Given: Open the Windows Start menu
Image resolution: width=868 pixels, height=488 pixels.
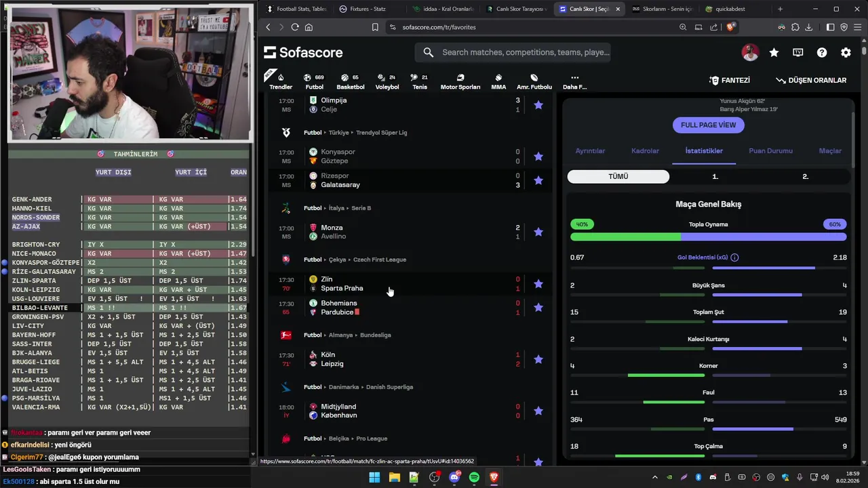Looking at the screenshot, I should 374,477.
